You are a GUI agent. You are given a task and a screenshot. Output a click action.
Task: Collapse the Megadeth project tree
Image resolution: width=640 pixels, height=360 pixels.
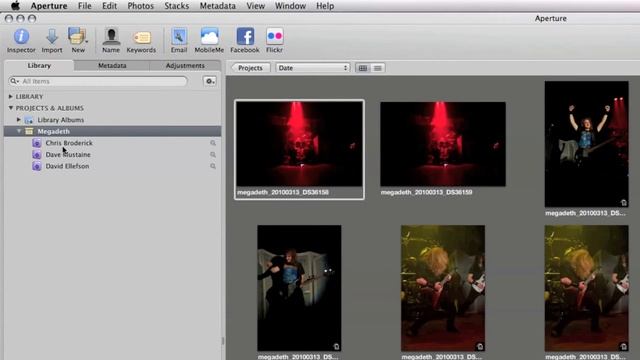tap(19, 131)
